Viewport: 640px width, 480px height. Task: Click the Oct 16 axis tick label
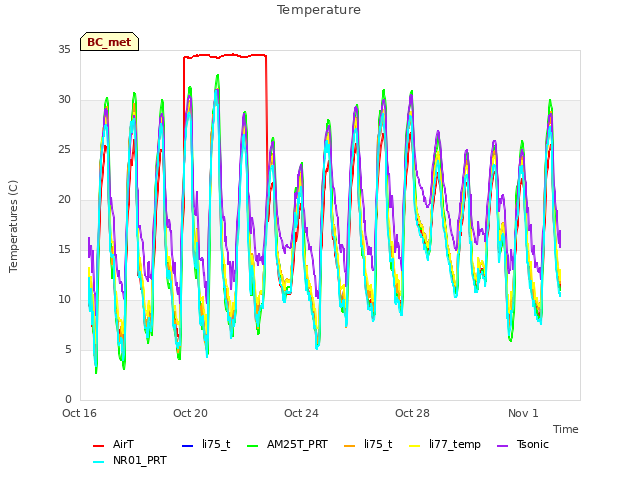[x=79, y=413]
